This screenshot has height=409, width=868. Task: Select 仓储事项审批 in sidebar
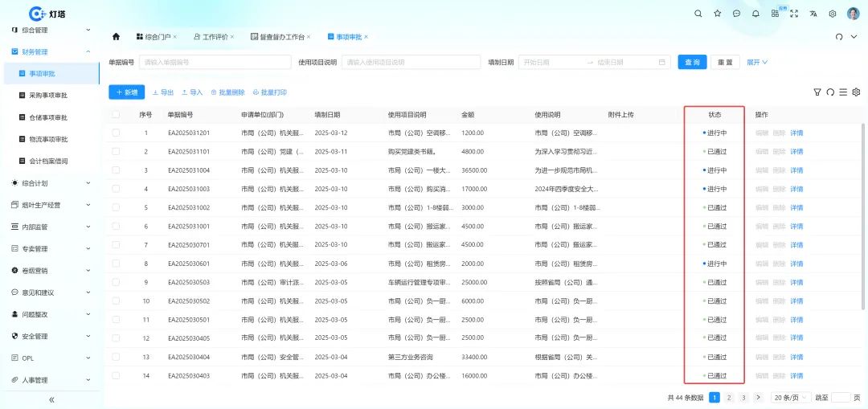(51, 117)
